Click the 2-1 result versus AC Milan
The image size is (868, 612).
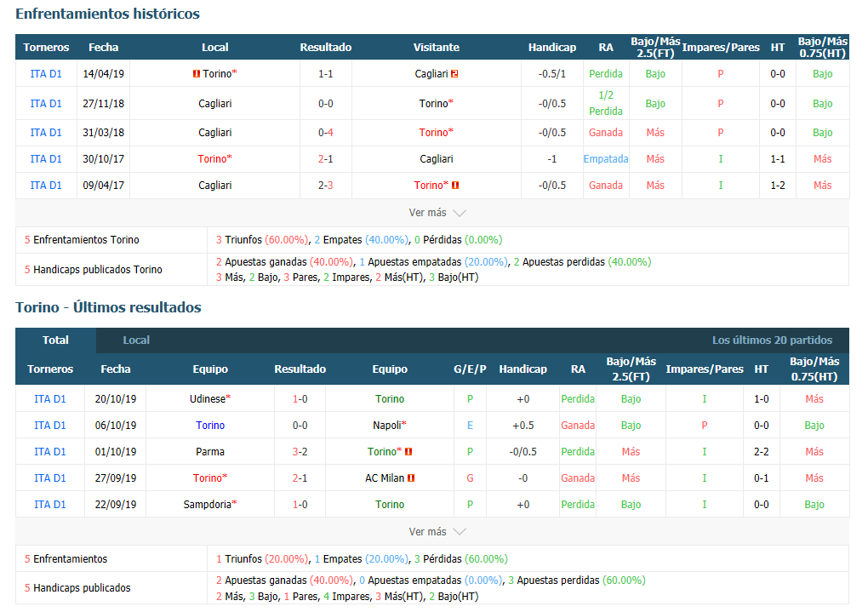300,478
